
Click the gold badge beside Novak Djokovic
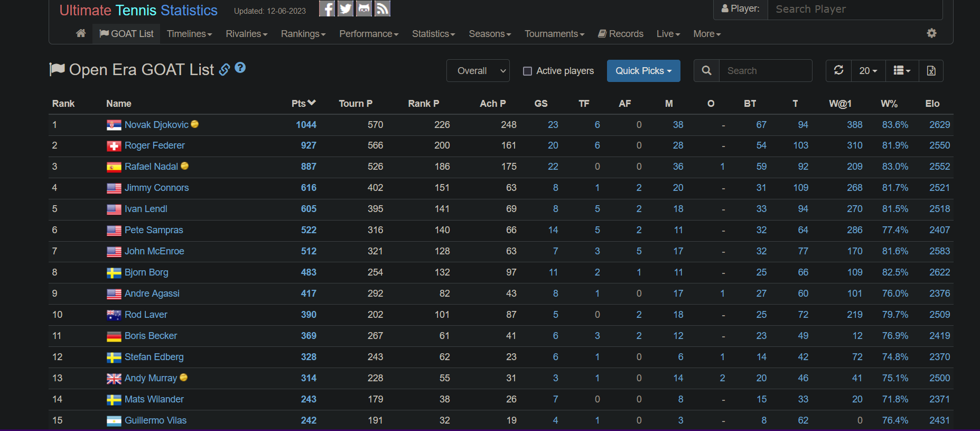(195, 124)
